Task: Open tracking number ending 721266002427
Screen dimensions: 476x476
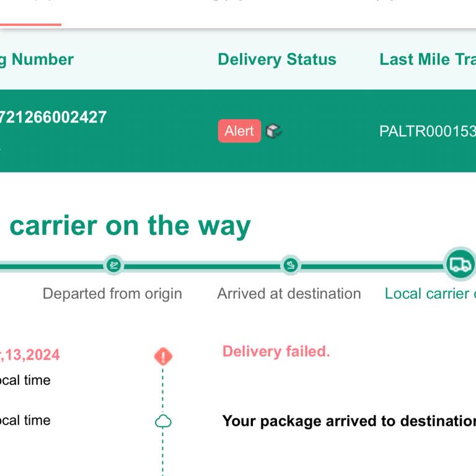Action: pyautogui.click(x=53, y=117)
